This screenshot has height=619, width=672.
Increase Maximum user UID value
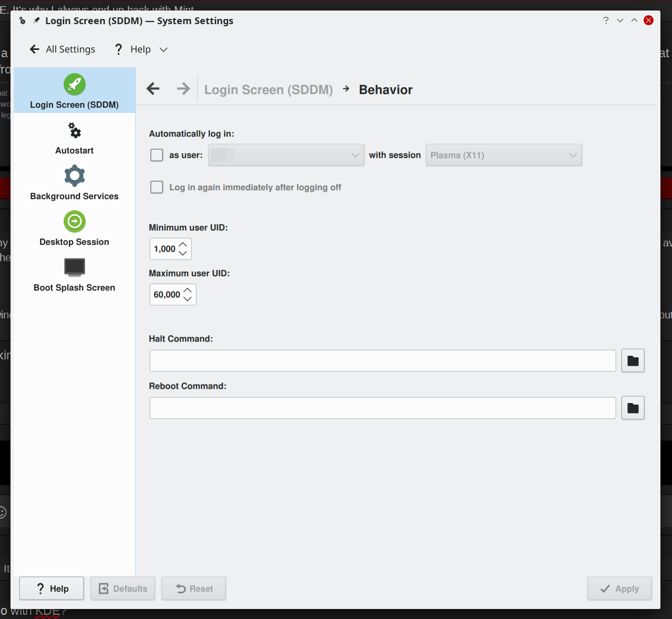(x=188, y=291)
